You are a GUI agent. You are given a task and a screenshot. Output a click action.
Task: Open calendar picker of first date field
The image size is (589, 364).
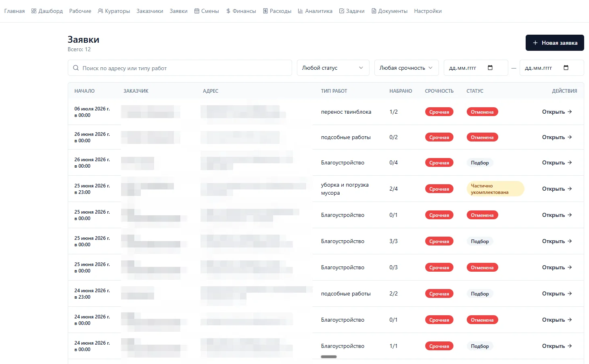[x=490, y=68]
